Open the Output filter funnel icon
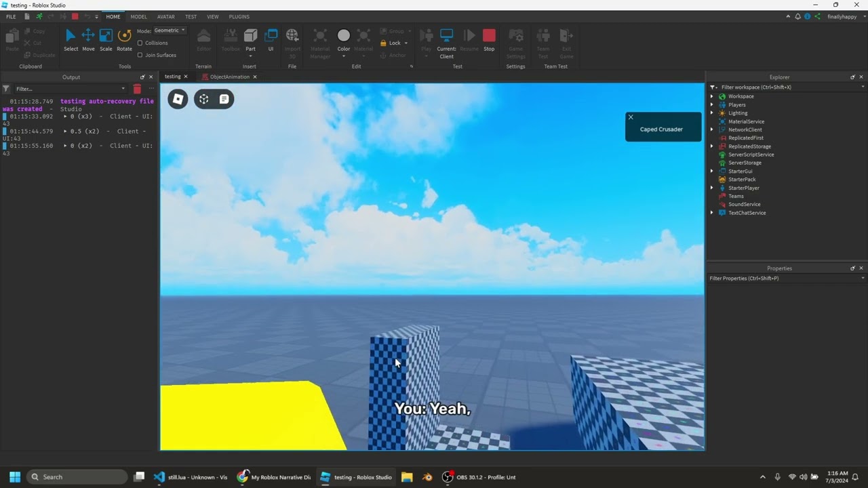 pos(6,89)
